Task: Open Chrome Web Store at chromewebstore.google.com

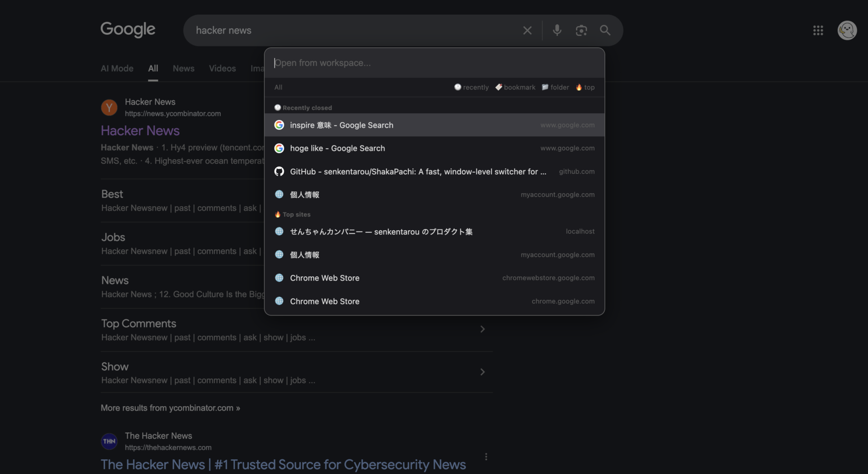Action: tap(435, 278)
